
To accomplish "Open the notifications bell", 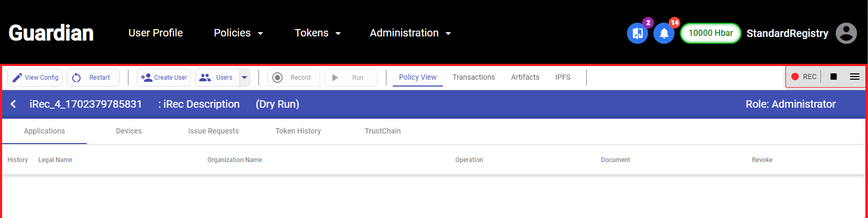I will click(x=664, y=33).
